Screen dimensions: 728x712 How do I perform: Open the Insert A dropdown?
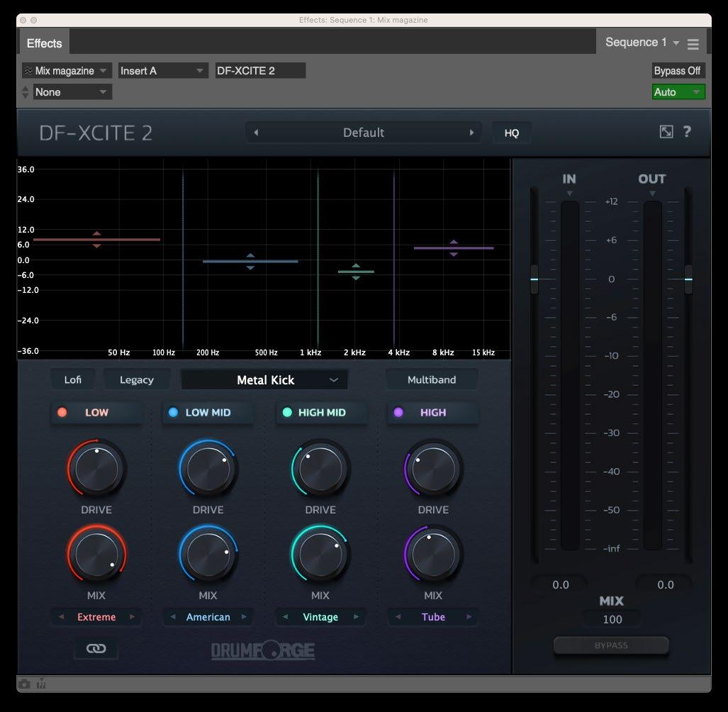[x=162, y=71]
